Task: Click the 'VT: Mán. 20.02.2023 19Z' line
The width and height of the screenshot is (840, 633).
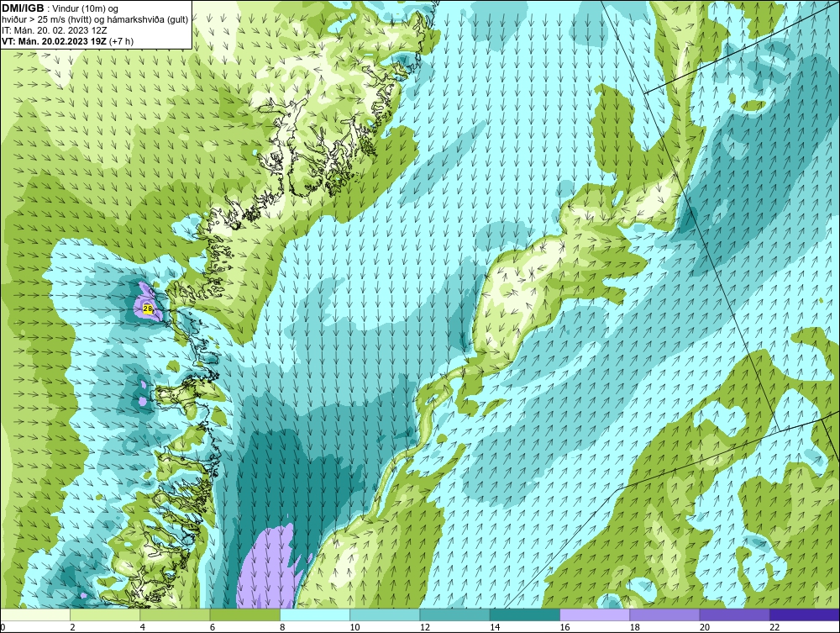Action: (54, 41)
